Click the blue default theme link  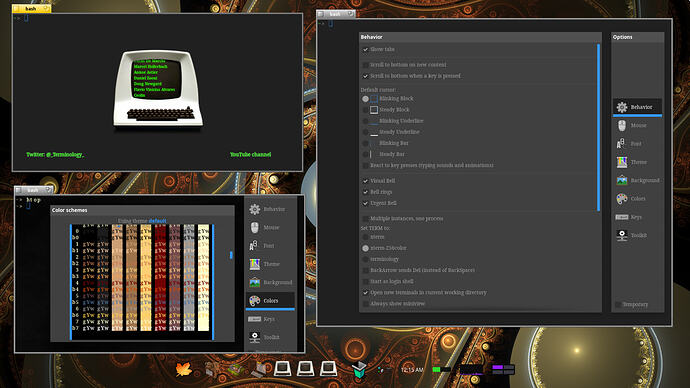click(158, 221)
